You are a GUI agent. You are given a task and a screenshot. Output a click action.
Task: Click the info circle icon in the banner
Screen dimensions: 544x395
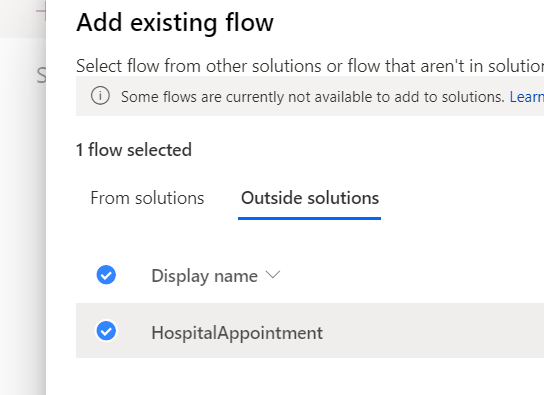[x=100, y=95]
